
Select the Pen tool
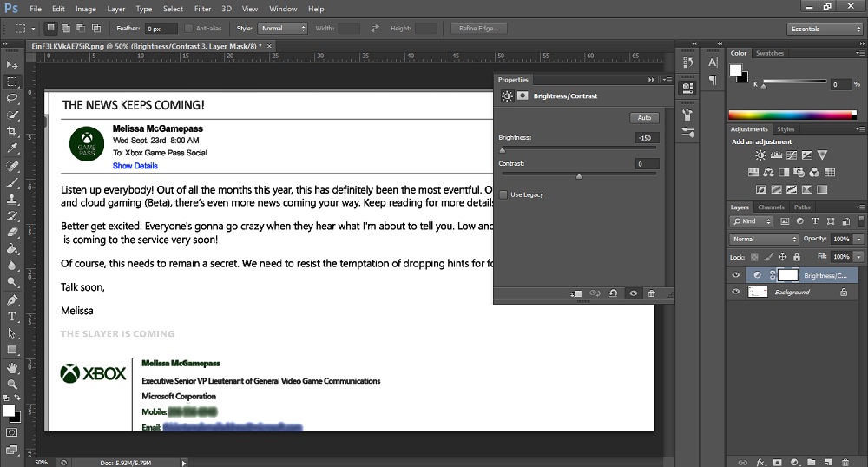[x=12, y=300]
